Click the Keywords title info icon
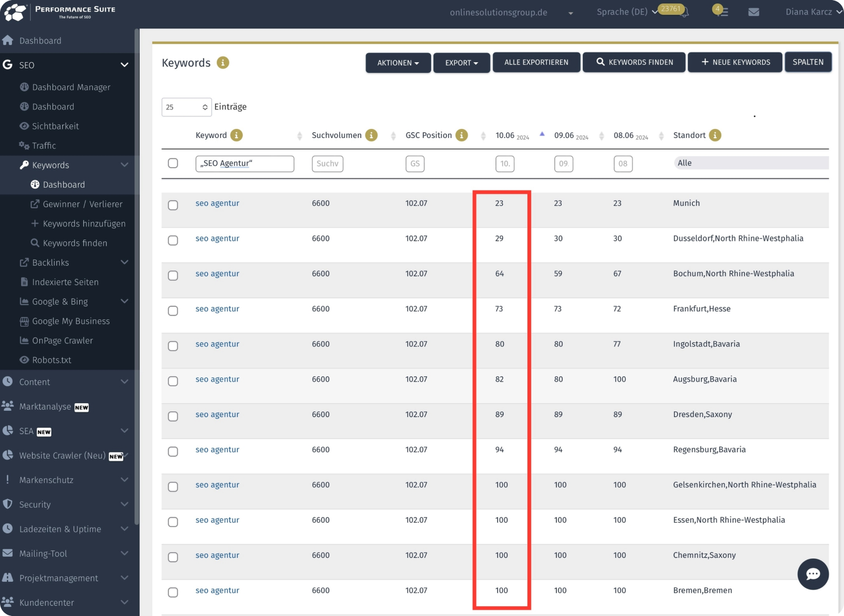This screenshot has width=844, height=616. 223,63
